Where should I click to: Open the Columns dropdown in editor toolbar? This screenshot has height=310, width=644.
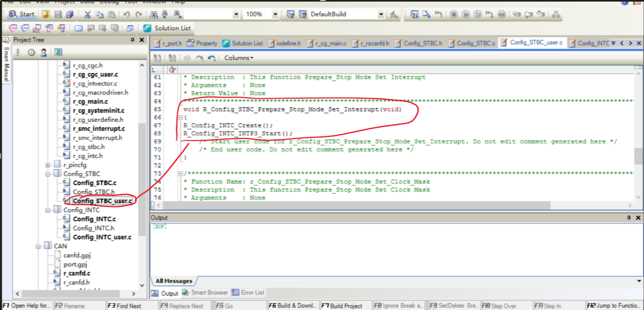(239, 58)
